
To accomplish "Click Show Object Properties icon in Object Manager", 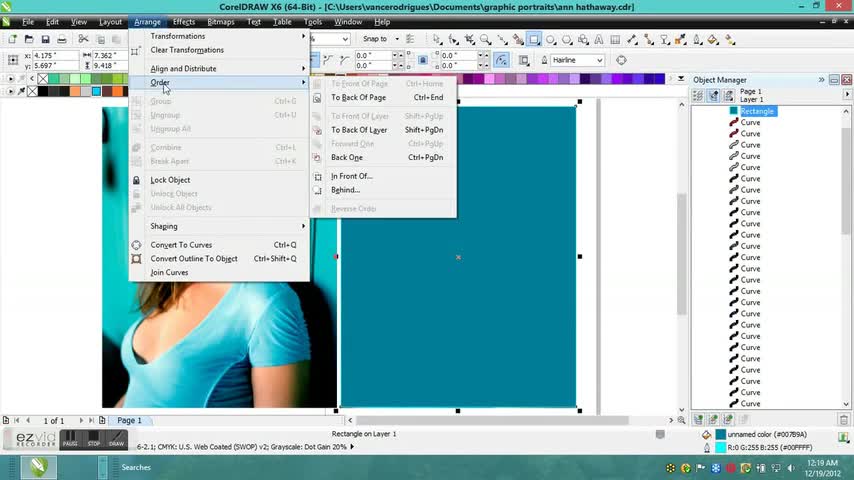I will tap(699, 96).
